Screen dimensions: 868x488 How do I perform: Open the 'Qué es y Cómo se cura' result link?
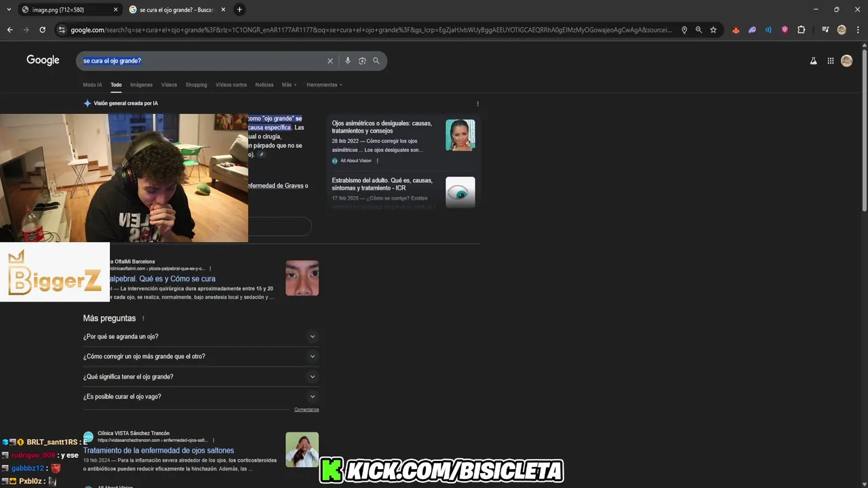[x=163, y=279]
